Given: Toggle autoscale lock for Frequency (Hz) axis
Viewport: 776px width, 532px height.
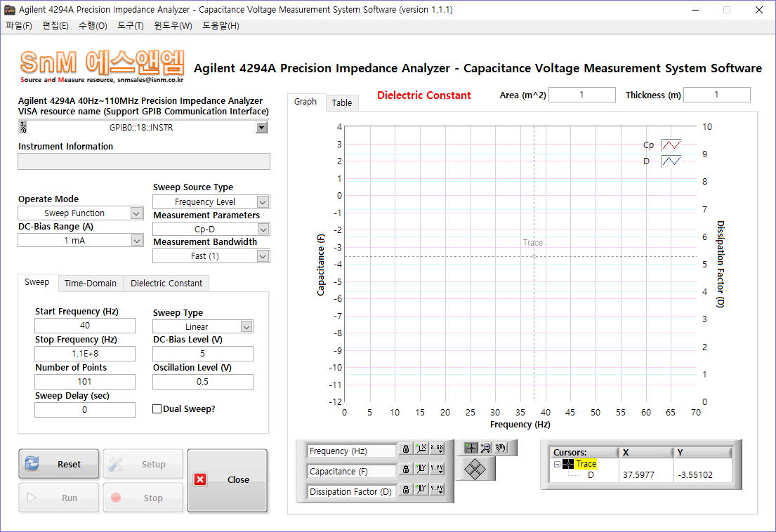Looking at the screenshot, I should point(406,449).
